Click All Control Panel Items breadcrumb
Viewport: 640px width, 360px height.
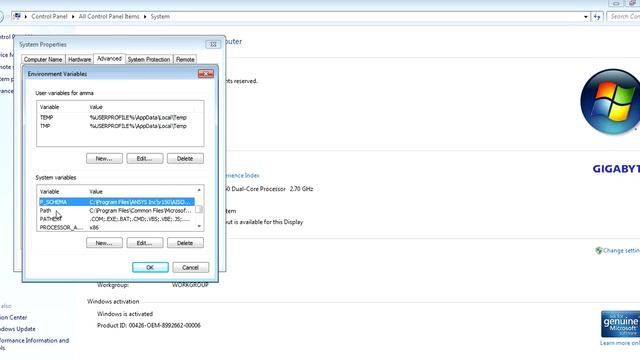(x=109, y=17)
